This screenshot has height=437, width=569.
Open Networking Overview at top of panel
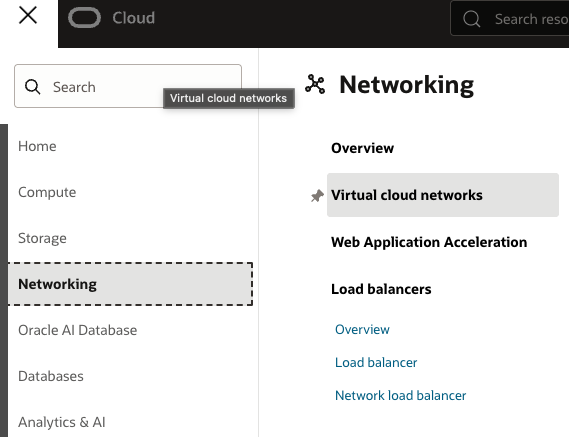[363, 148]
